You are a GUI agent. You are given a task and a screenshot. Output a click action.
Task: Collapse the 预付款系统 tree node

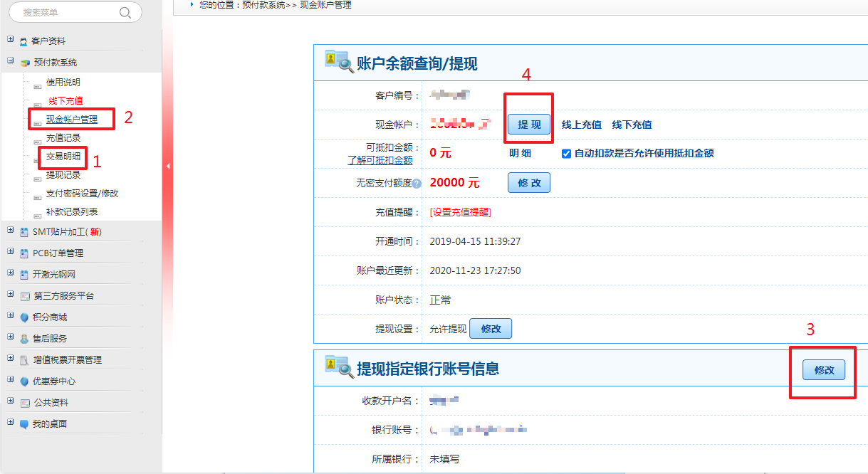coord(10,61)
